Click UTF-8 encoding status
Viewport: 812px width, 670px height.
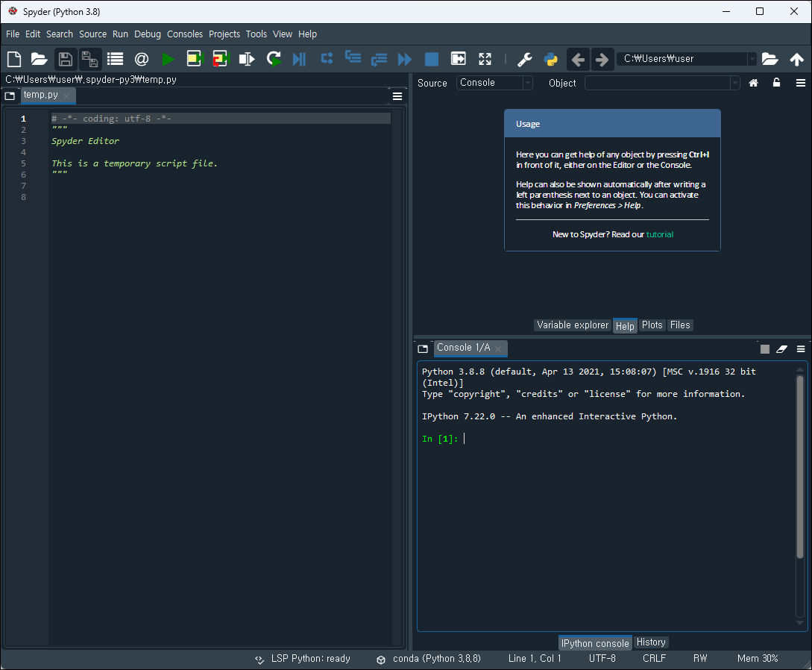pyautogui.click(x=602, y=659)
